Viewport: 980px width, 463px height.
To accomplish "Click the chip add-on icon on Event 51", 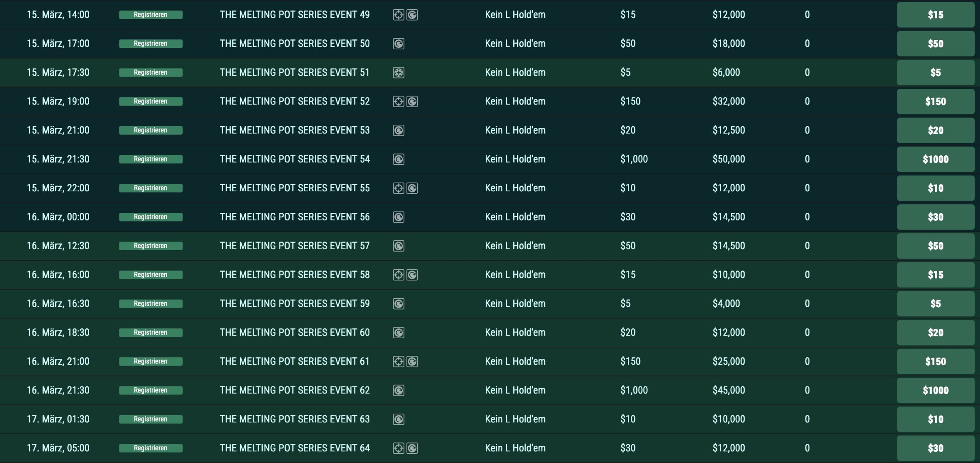I will (399, 73).
